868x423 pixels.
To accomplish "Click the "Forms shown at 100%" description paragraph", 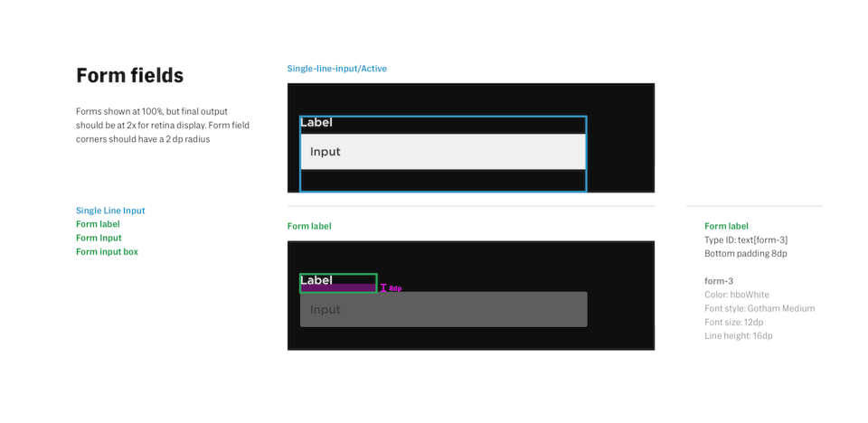I will tap(163, 126).
